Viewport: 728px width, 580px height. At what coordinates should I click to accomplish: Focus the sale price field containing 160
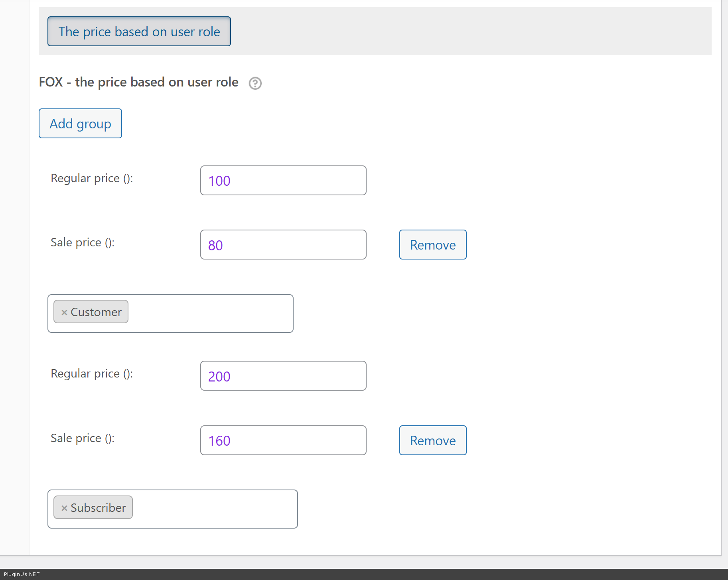(283, 440)
